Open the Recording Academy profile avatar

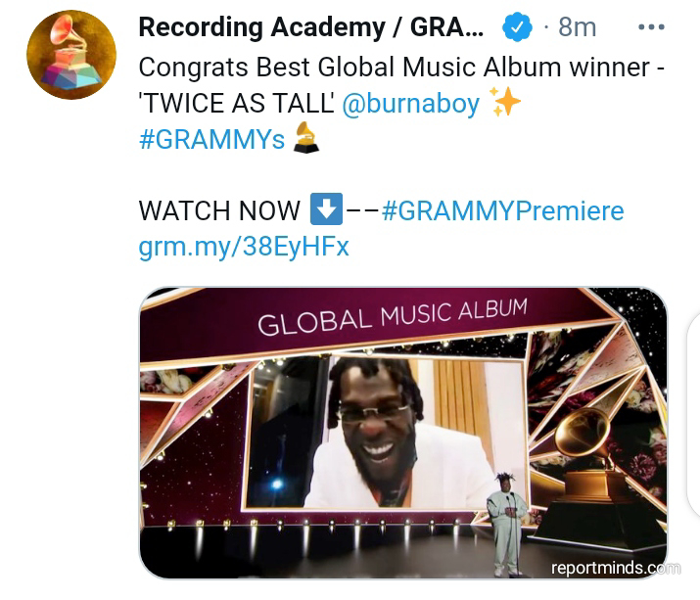coord(71,55)
